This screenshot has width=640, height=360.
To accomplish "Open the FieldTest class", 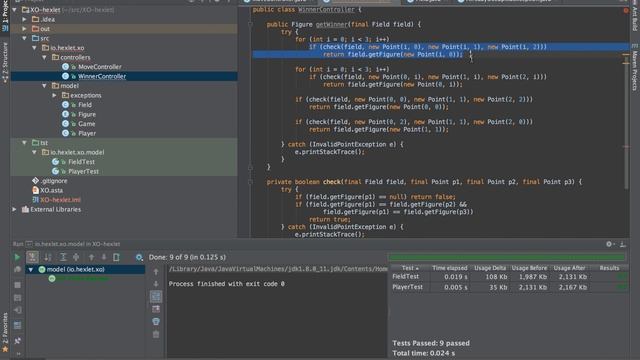I will [x=81, y=162].
